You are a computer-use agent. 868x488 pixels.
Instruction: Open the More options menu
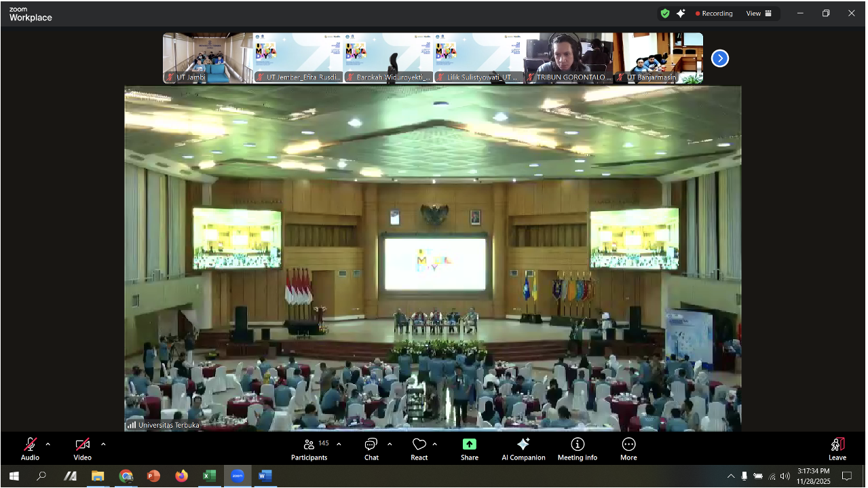(628, 445)
